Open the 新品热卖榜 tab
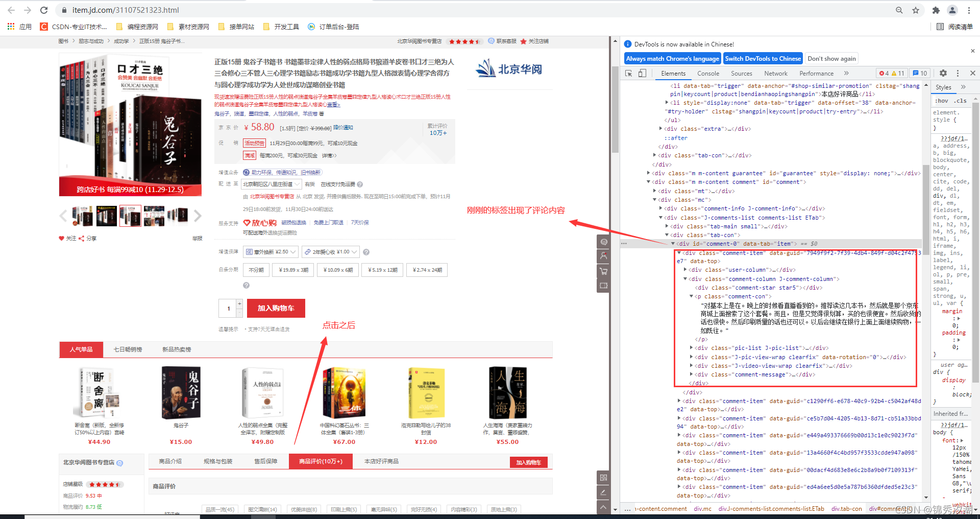Screen dimensions: 980x519 point(177,349)
